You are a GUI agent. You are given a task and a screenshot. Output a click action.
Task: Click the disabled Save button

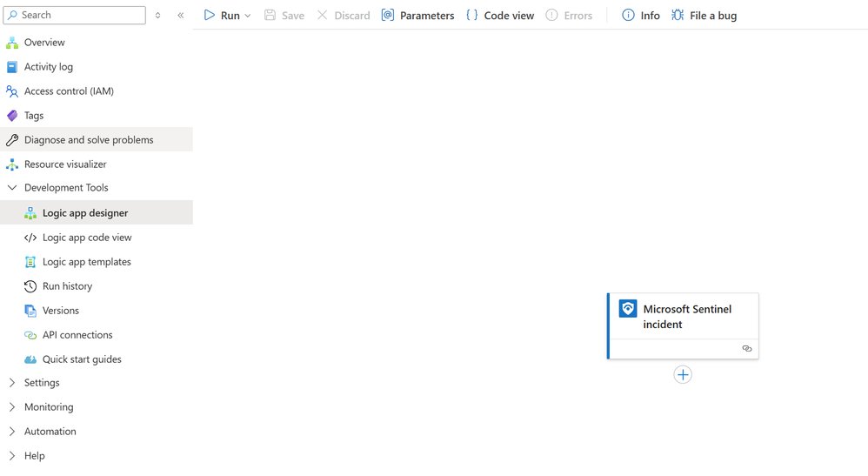[284, 16]
